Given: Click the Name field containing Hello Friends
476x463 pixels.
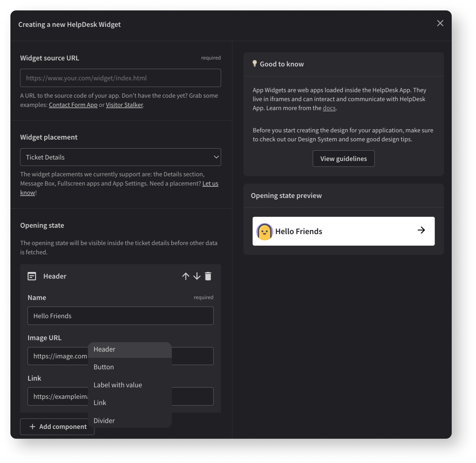Looking at the screenshot, I should [x=121, y=316].
